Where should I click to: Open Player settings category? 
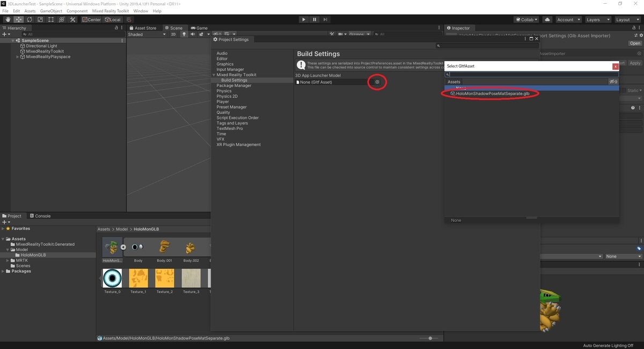223,101
